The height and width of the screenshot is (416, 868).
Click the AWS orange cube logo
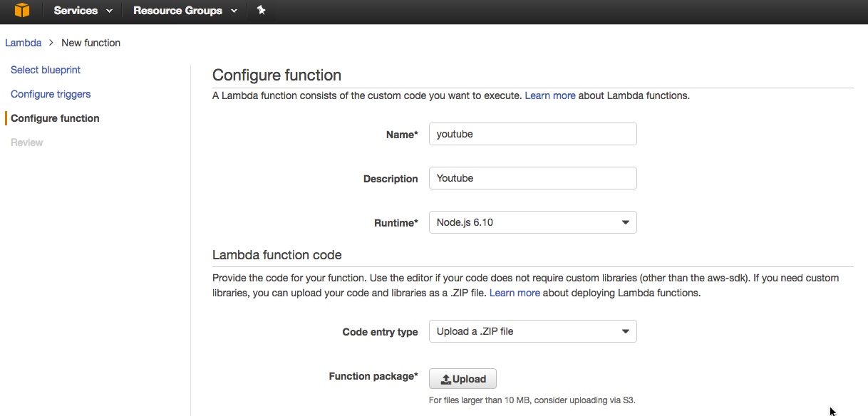coord(22,11)
